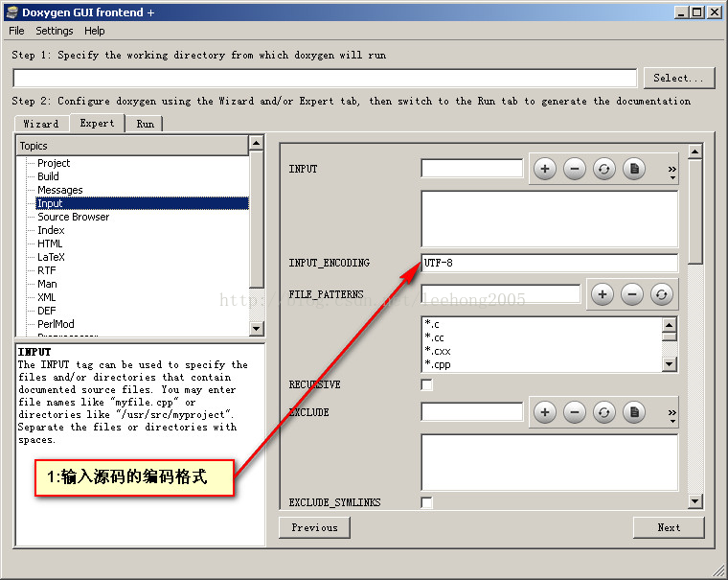Click Topics list scroll down arrow
728x580 pixels.
click(x=257, y=328)
